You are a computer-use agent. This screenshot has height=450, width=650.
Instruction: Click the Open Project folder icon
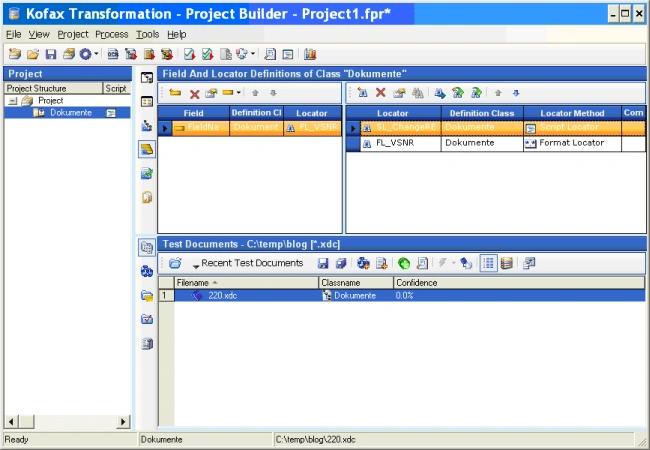(x=33, y=54)
